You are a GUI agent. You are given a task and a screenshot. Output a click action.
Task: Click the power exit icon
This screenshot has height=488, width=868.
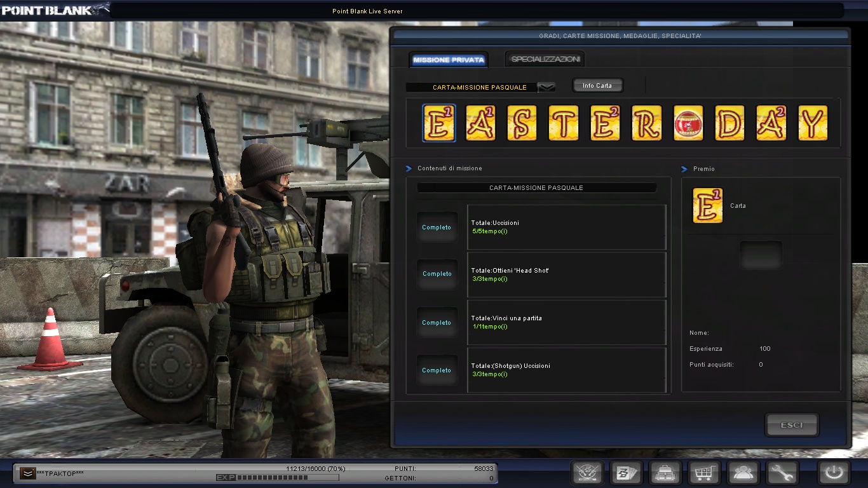coord(834,473)
